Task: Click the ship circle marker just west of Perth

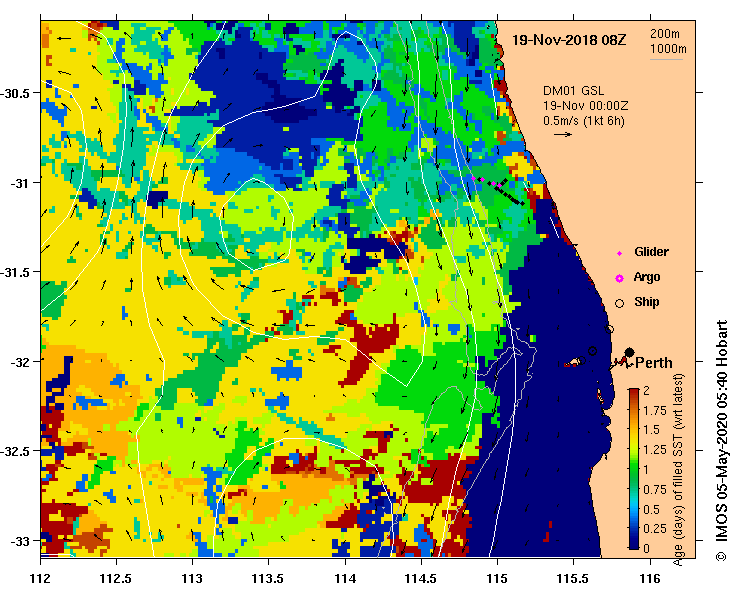Action: pyautogui.click(x=592, y=351)
